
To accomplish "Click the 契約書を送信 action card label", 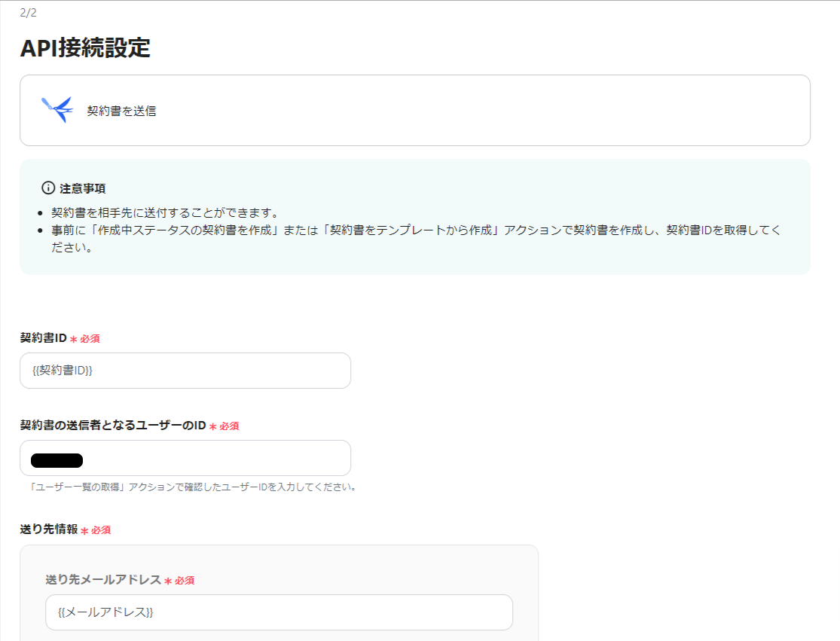I will [x=121, y=111].
